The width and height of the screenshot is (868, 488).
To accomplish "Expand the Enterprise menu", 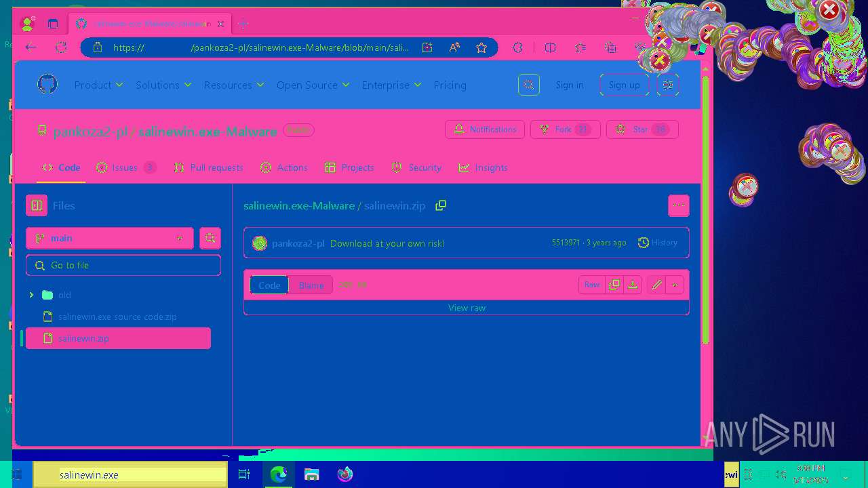I will [391, 85].
